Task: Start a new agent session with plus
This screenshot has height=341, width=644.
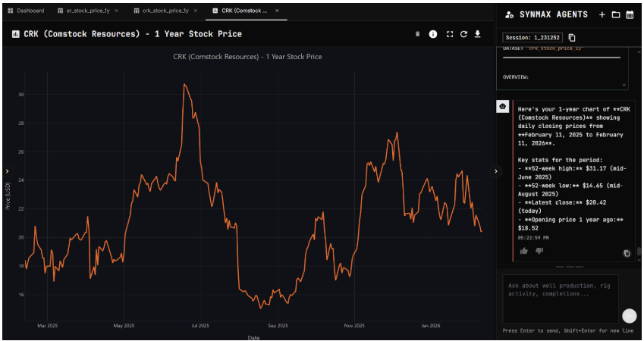Action: click(x=602, y=14)
